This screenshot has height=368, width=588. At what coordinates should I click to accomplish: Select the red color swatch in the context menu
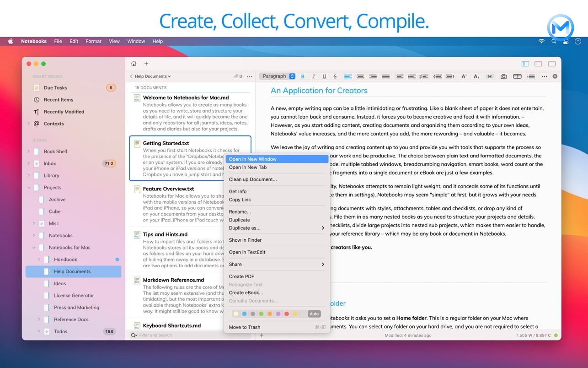[x=287, y=314]
